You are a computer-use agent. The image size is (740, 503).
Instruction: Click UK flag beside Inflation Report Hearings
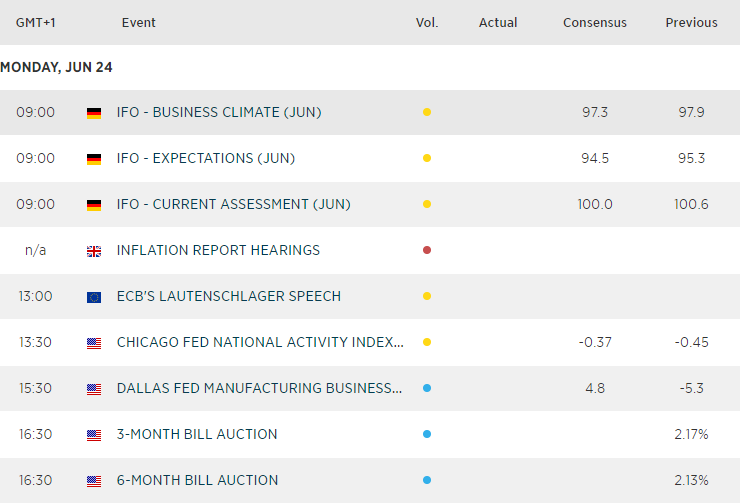tap(94, 251)
